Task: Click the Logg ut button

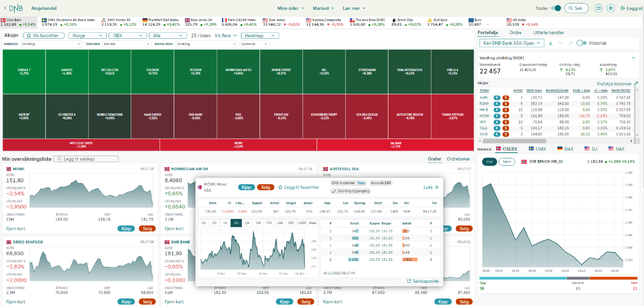Action: pos(631,9)
